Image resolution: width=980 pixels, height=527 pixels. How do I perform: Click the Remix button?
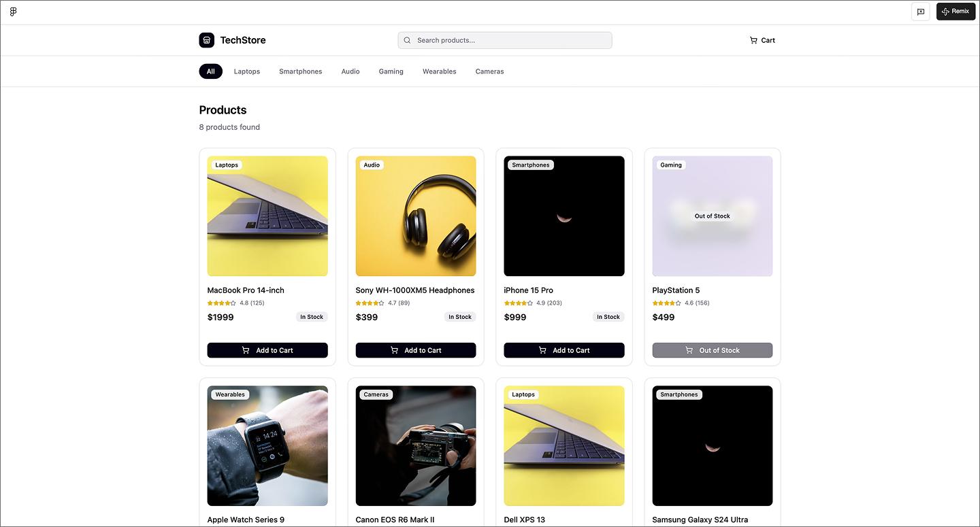[x=955, y=12]
